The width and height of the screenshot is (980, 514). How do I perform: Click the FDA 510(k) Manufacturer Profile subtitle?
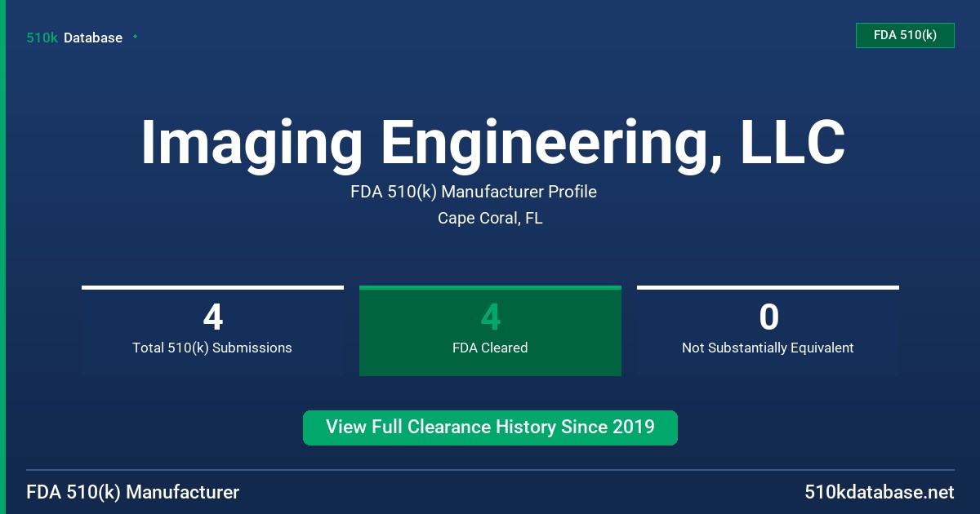click(x=474, y=193)
